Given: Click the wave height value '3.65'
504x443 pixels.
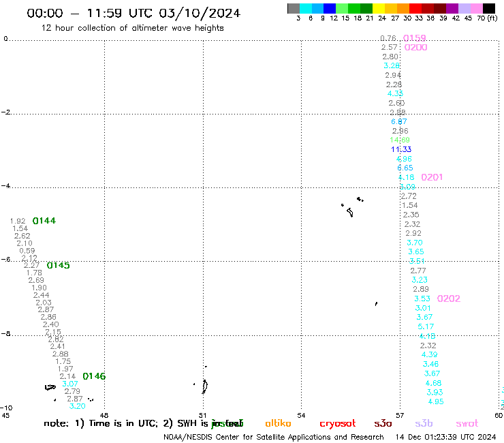Looking at the screenshot, I should (x=416, y=252).
